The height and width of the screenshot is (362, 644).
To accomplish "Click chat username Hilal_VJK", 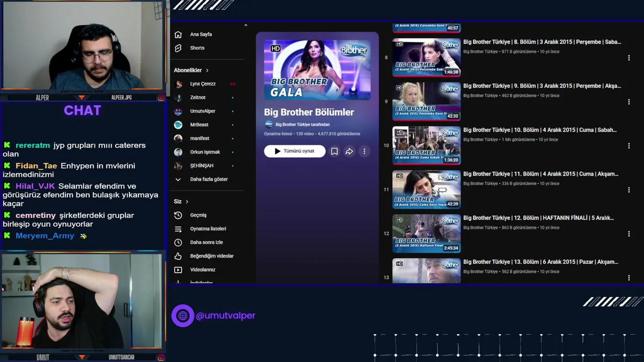I will [x=35, y=186].
